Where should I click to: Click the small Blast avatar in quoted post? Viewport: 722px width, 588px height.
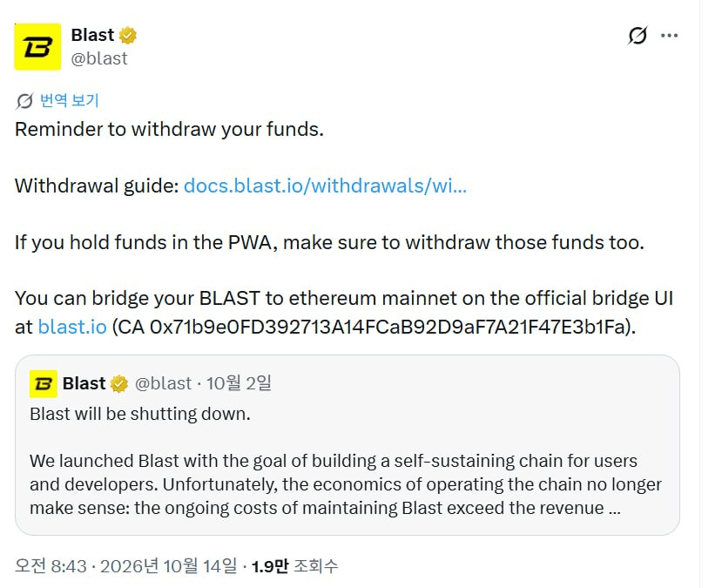tap(44, 383)
